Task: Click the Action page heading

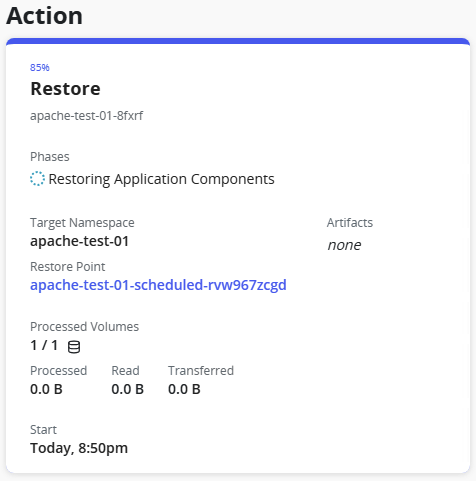Action: tap(44, 16)
